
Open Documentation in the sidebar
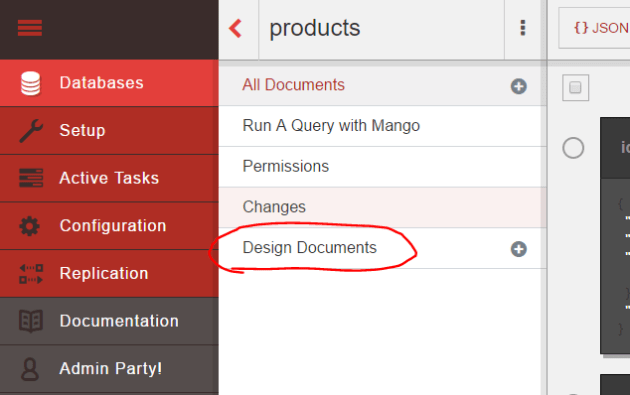click(109, 321)
